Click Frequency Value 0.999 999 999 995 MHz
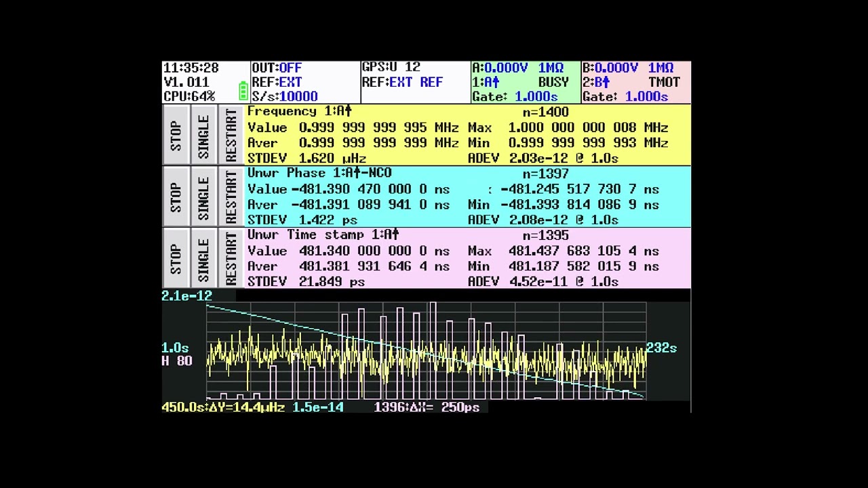The width and height of the screenshot is (868, 488). (x=353, y=127)
